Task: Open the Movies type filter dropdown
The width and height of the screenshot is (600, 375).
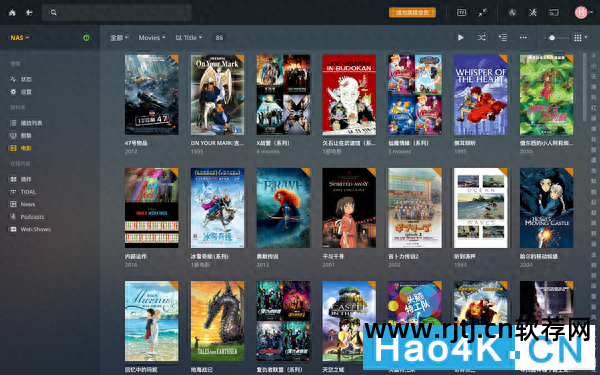Action: point(152,38)
